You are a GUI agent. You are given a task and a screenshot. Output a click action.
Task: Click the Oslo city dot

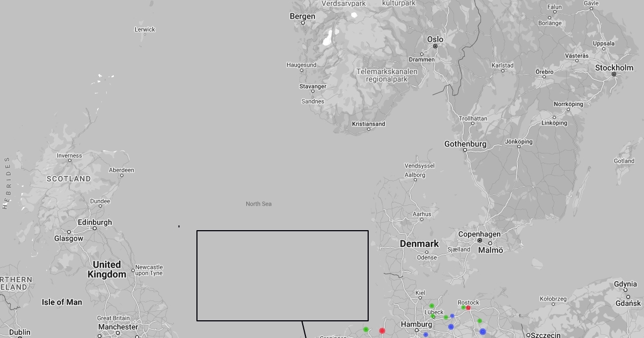coord(435,46)
